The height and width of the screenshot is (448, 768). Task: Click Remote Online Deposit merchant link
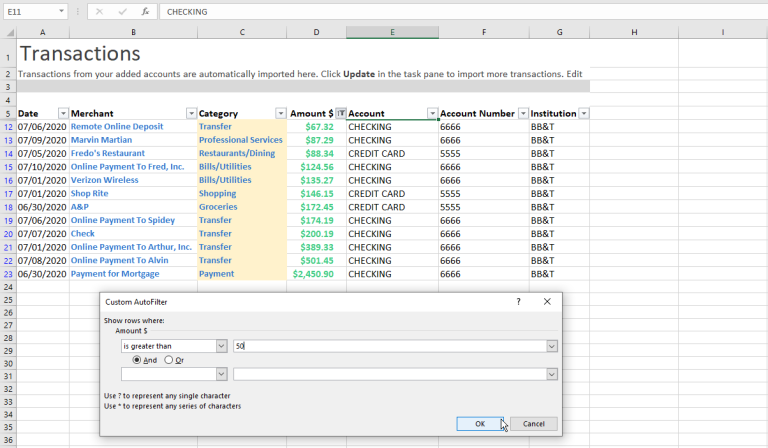click(x=117, y=126)
